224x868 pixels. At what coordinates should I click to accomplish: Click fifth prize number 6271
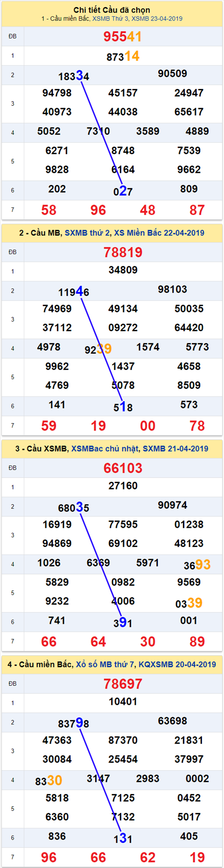coord(57,150)
